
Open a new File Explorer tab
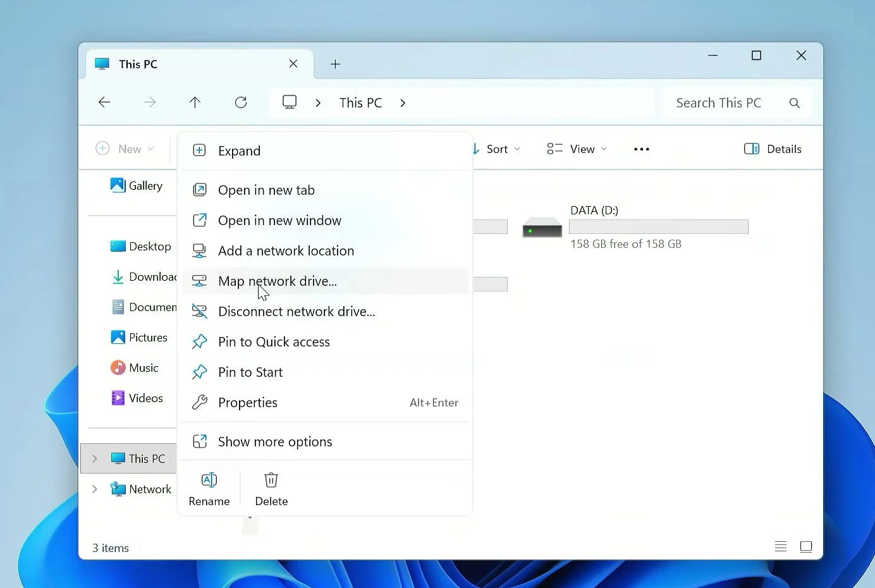pyautogui.click(x=335, y=64)
